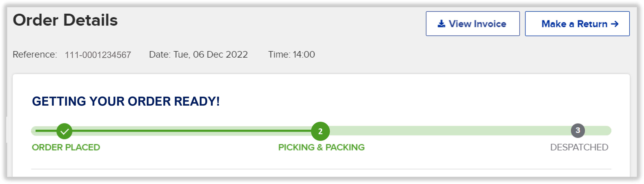Click the download icon in View Invoice

[x=441, y=24]
